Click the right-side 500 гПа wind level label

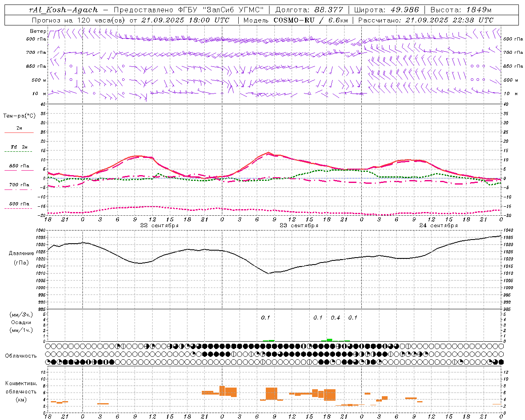(x=513, y=39)
